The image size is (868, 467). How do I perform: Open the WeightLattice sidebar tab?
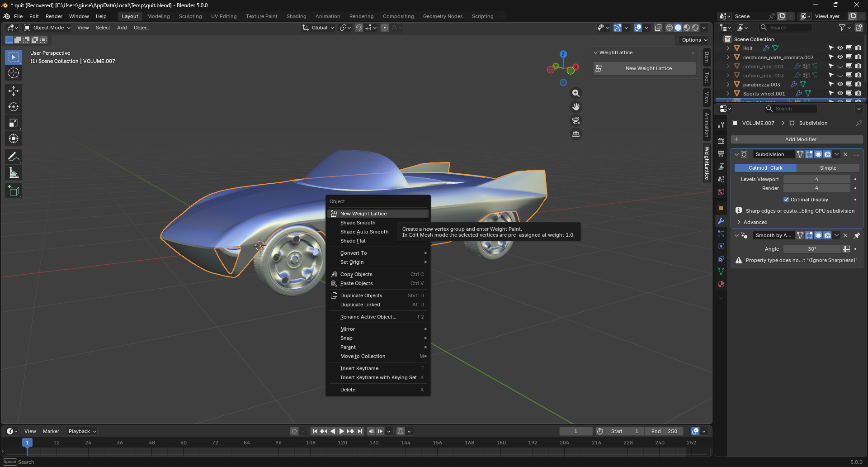pos(707,163)
